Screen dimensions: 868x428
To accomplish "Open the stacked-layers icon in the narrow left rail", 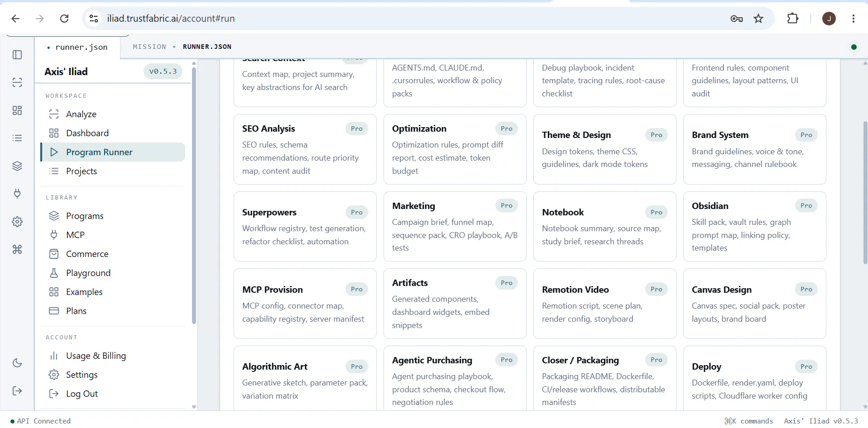I will pyautogui.click(x=17, y=166).
